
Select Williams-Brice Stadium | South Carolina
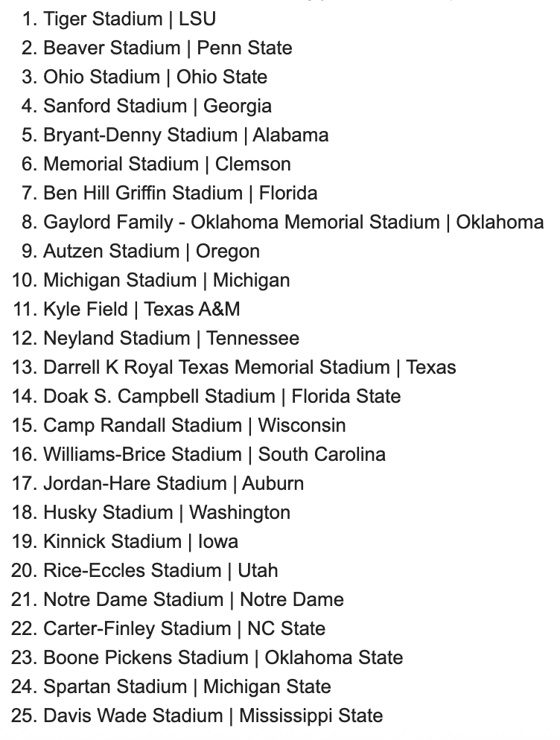coord(214,454)
